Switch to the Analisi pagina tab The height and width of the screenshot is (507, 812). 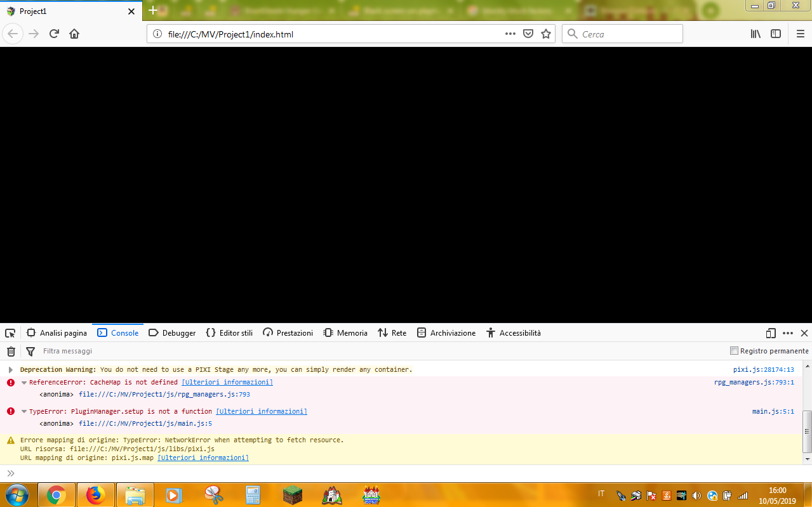[x=57, y=333]
